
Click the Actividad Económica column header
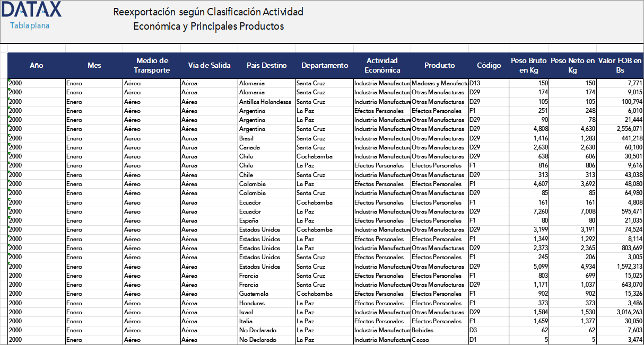click(x=382, y=65)
